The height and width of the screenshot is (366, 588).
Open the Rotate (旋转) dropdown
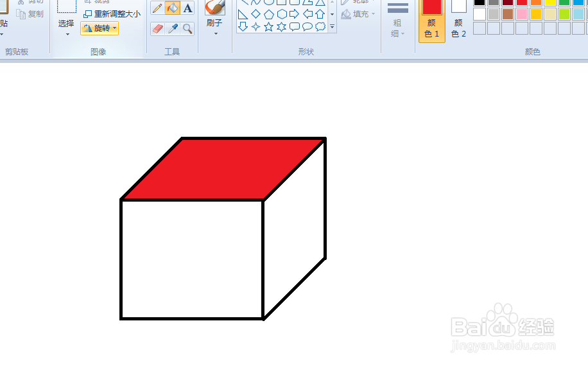pyautogui.click(x=99, y=28)
